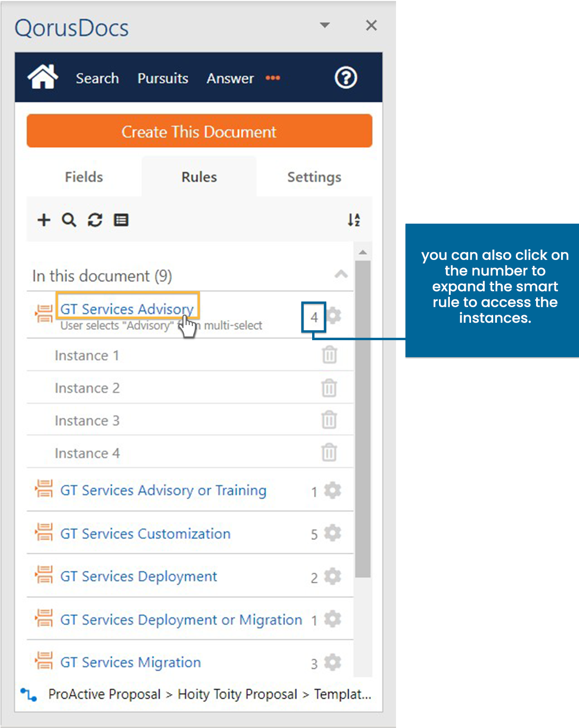Refresh the rules list

tap(95, 220)
